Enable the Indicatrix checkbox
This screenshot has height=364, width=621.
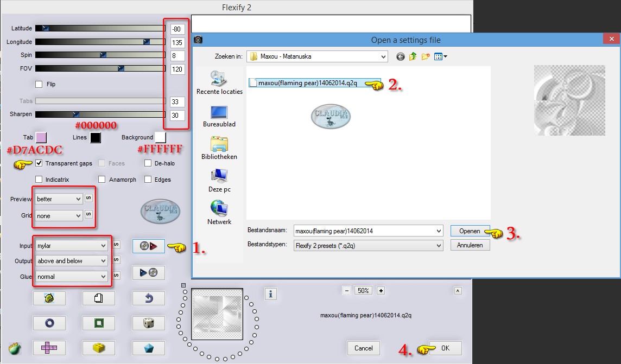[39, 179]
